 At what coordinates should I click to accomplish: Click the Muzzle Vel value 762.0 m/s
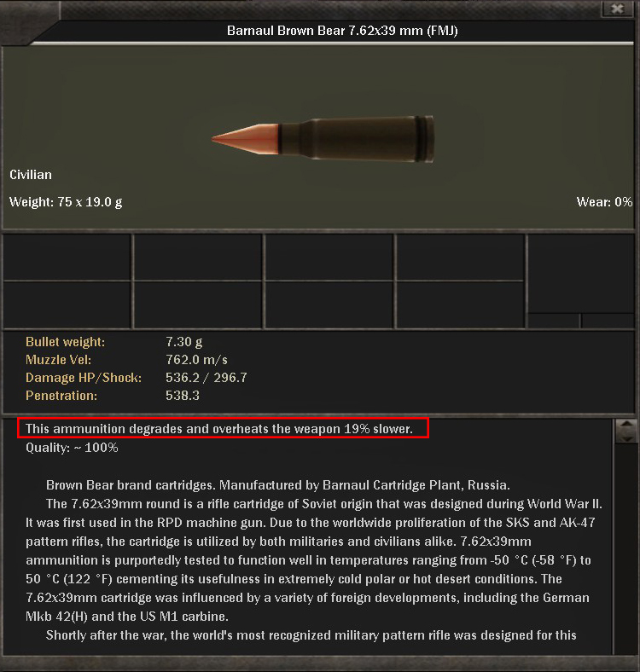[196, 360]
